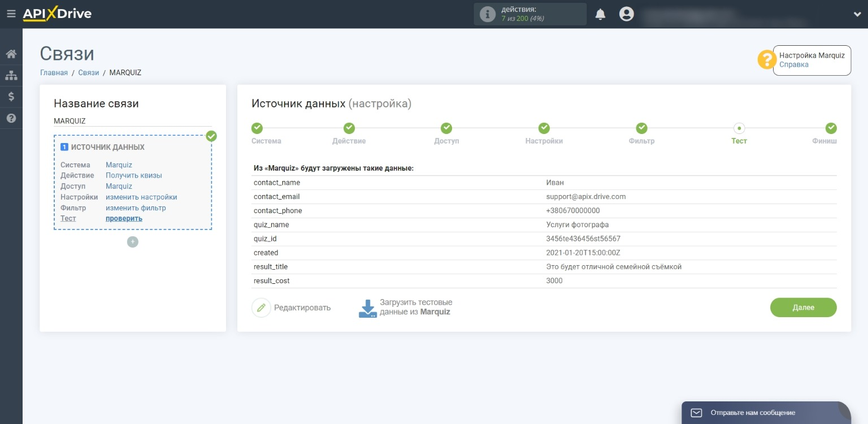Image resolution: width=868 pixels, height=424 pixels.
Task: Click the Связи breadcrumb
Action: tap(89, 72)
